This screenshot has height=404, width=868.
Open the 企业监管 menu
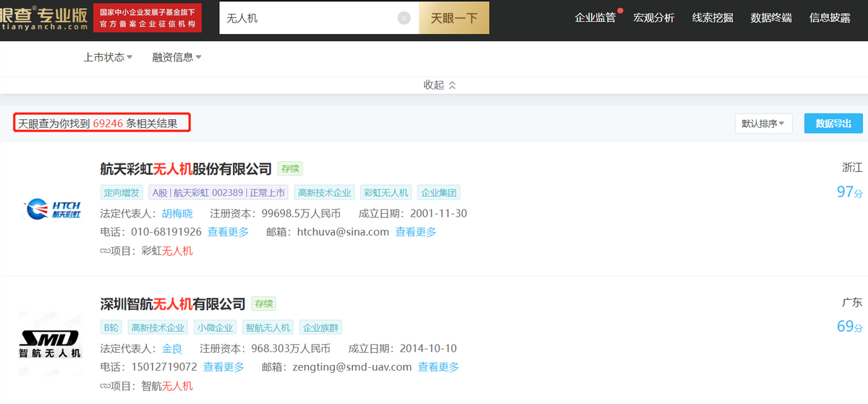(595, 17)
